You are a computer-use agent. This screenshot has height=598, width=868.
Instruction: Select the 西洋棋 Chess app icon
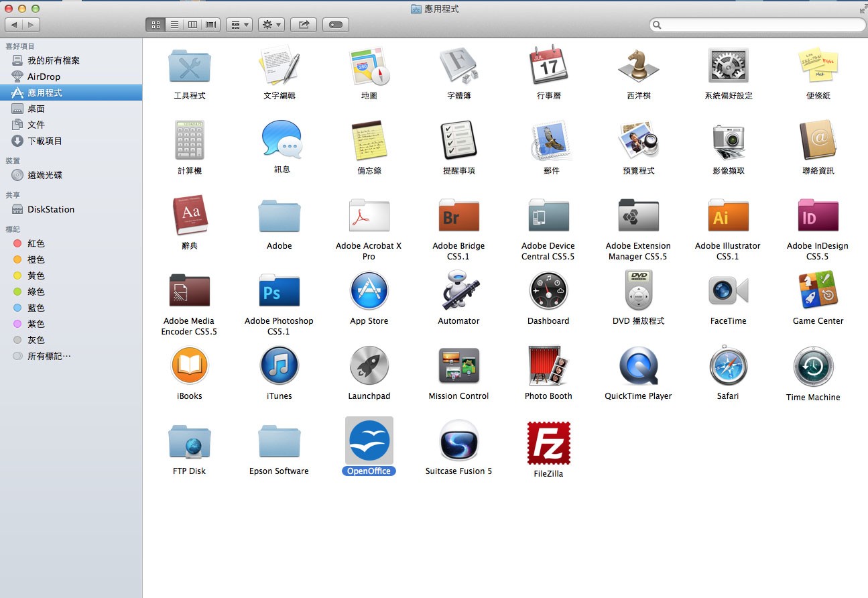(x=639, y=66)
